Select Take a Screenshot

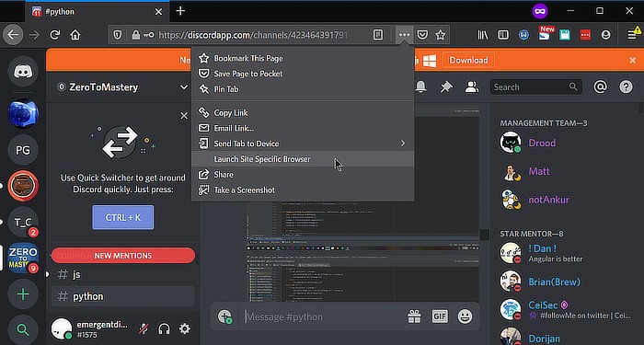click(303, 190)
